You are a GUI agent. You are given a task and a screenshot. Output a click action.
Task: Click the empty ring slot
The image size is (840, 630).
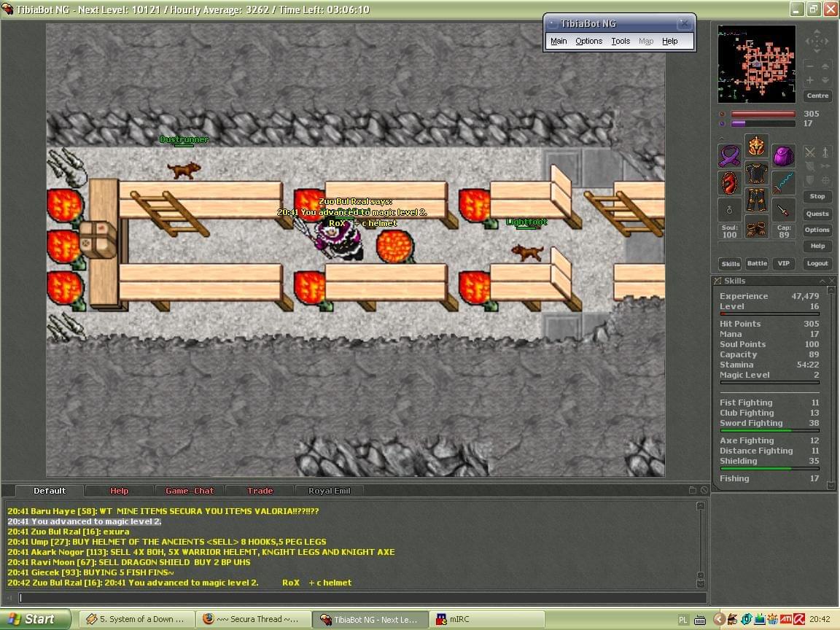[x=730, y=210]
